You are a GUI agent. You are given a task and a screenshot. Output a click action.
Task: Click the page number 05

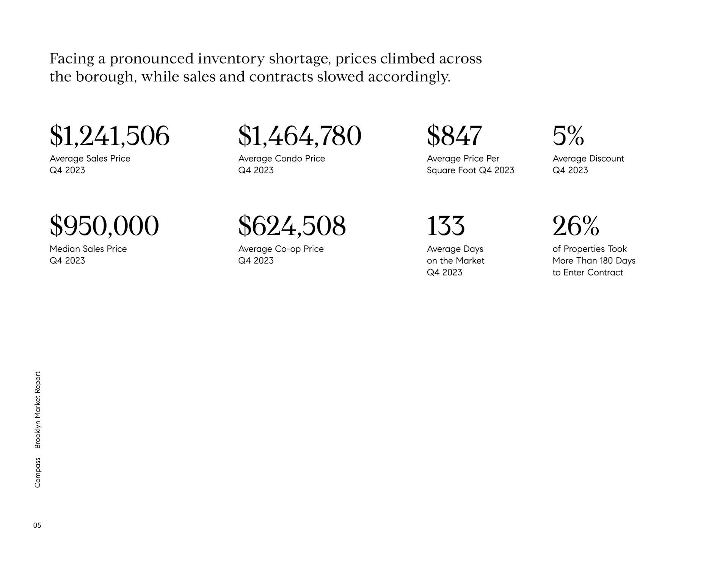point(37,525)
